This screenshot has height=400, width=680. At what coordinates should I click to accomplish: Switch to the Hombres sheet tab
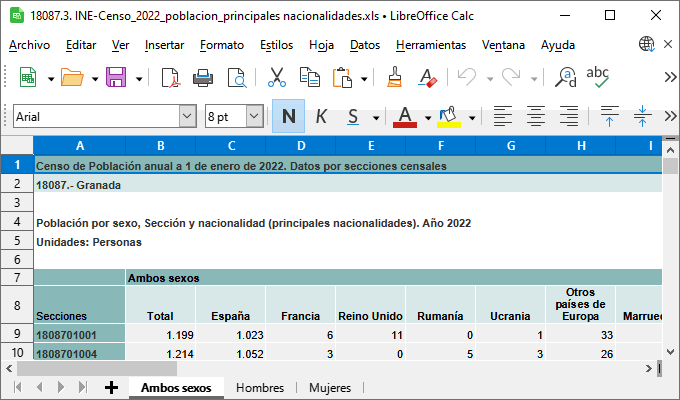260,388
